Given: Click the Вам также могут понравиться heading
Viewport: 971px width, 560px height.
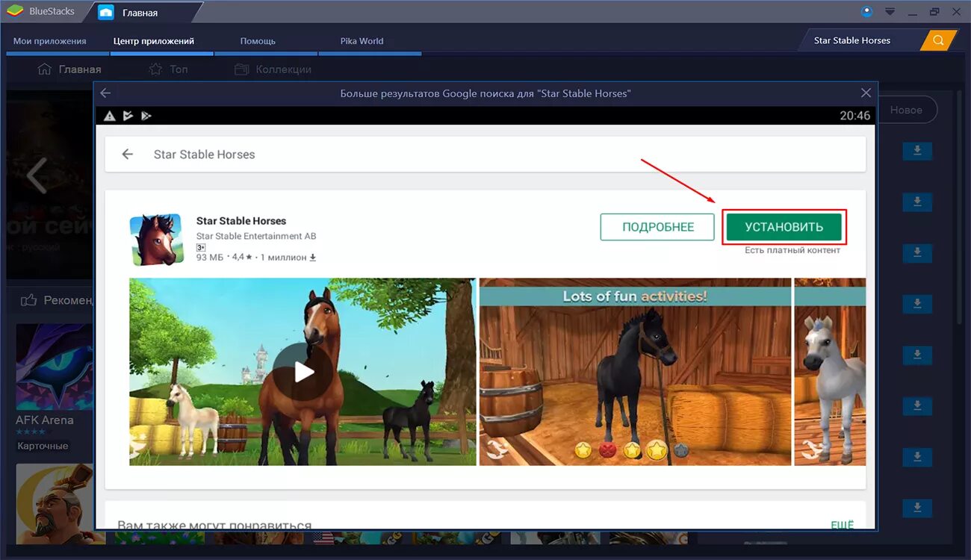Looking at the screenshot, I should click(214, 526).
